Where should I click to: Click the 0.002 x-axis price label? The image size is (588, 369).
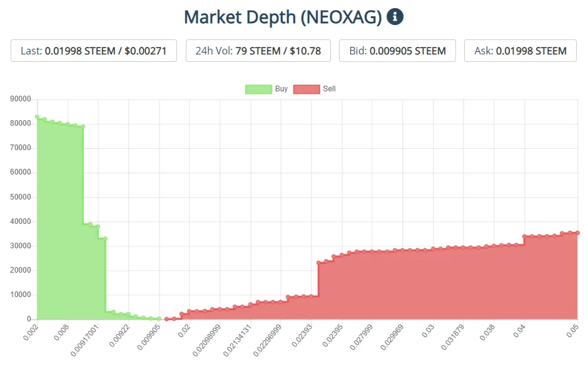(31, 332)
